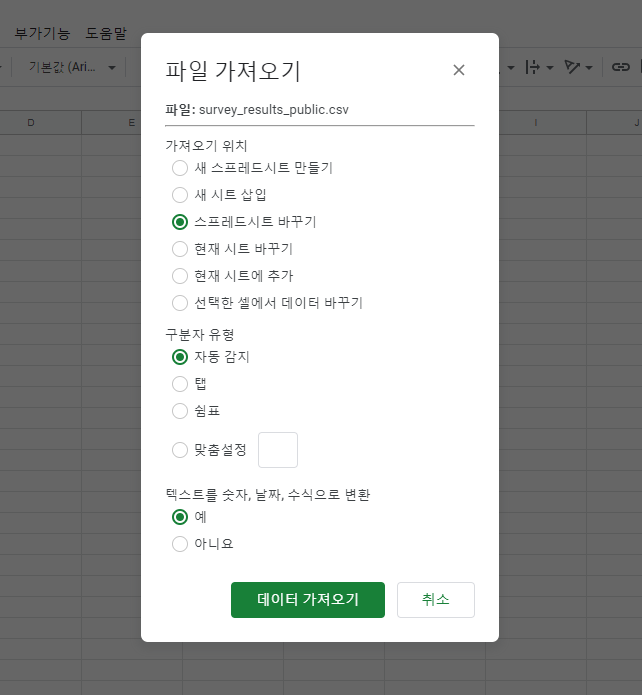Click file name survey_results_public.csv text
642x695 pixels.
(274, 110)
